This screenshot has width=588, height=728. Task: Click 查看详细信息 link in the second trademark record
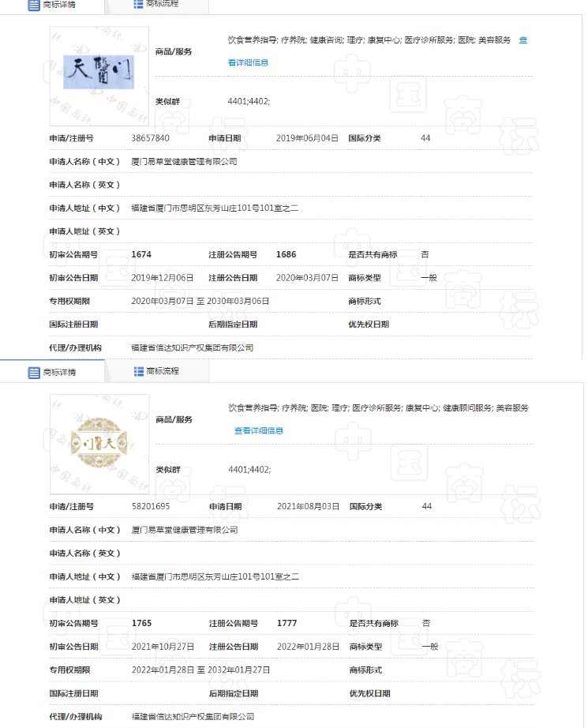point(259,430)
